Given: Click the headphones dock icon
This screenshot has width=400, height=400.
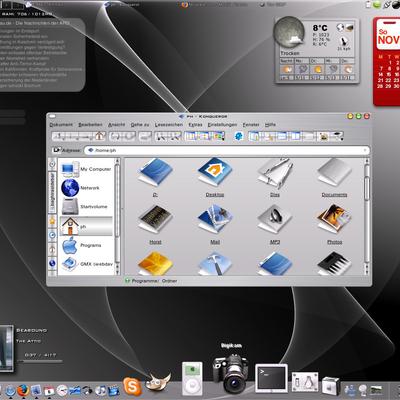Looking at the screenshot, I should click(87, 391).
